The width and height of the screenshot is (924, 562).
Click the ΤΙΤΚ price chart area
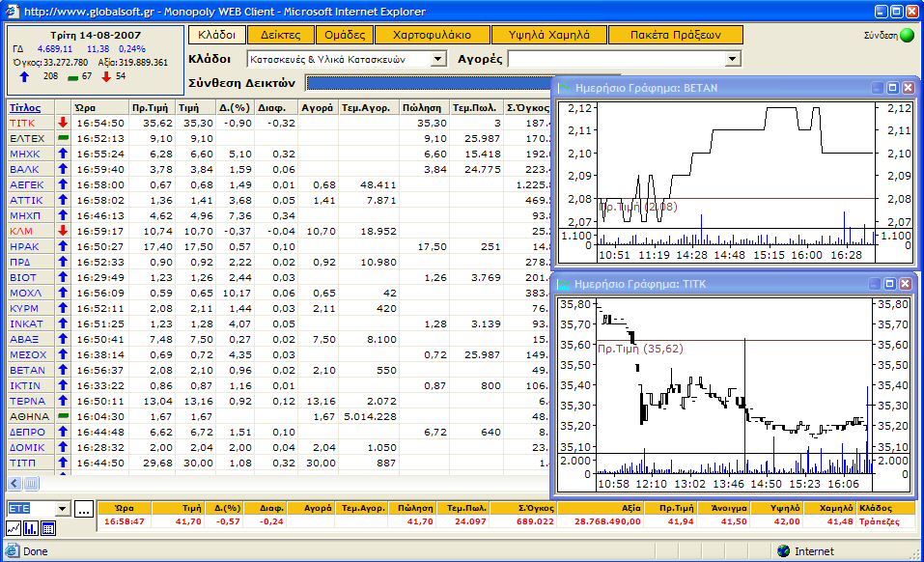[734, 376]
